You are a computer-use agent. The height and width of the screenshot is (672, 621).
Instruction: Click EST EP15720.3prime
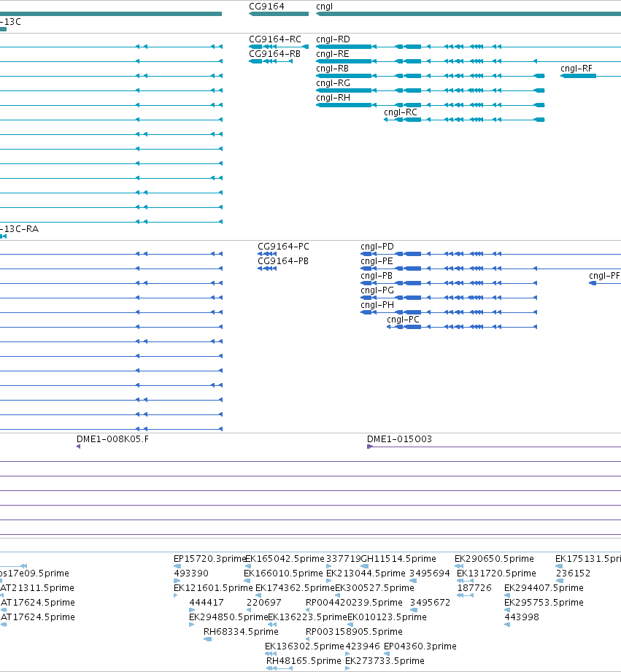coord(209,558)
